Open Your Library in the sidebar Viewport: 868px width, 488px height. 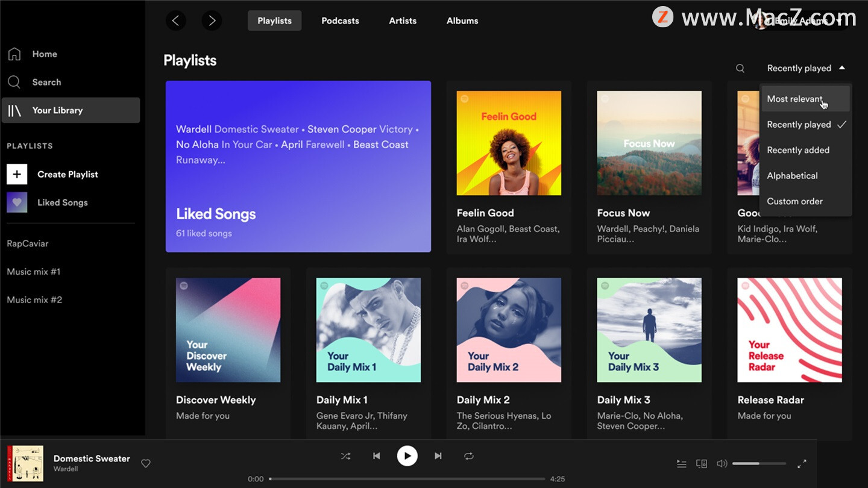click(x=71, y=110)
